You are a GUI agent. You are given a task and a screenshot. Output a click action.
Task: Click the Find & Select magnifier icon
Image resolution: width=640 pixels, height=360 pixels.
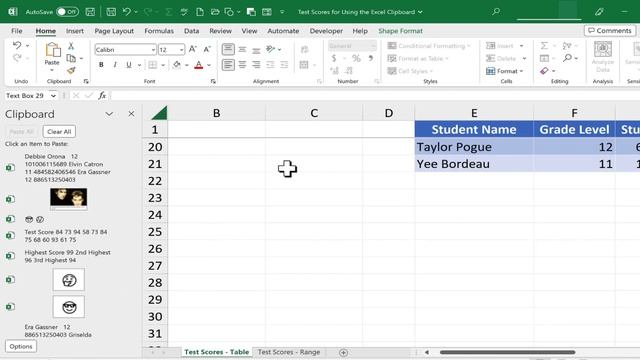[x=567, y=58]
